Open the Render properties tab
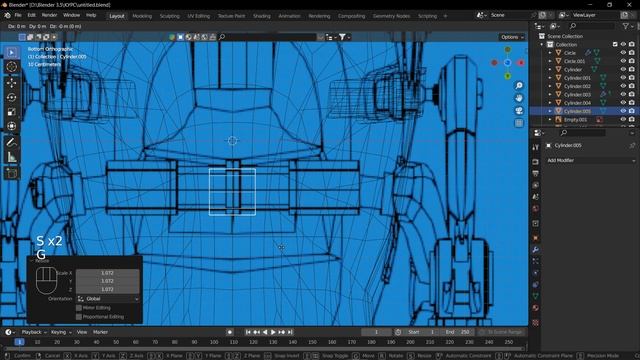Screen dimensions: 640x360 (x=536, y=162)
